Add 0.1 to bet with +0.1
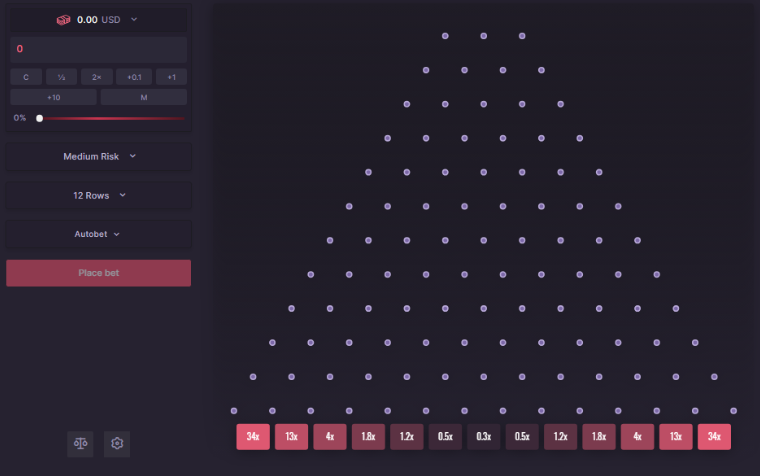 click(x=134, y=77)
